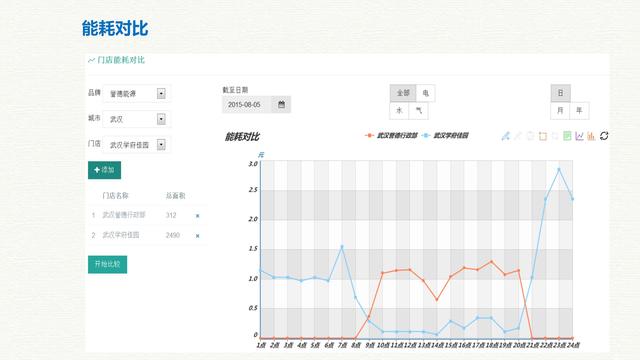Switch to the 年 yearly view

[579, 111]
